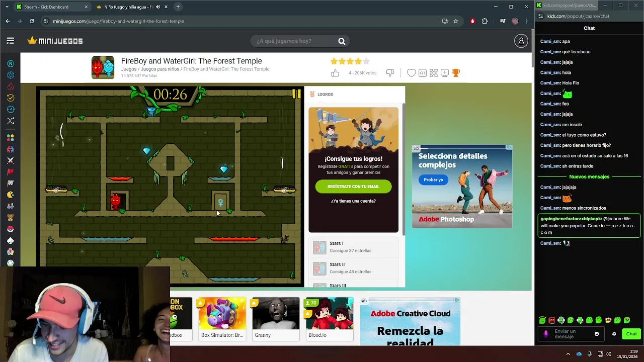The height and width of the screenshot is (362, 644).
Task: Click the FireBoy and WaterGirl game icon
Action: 103,68
